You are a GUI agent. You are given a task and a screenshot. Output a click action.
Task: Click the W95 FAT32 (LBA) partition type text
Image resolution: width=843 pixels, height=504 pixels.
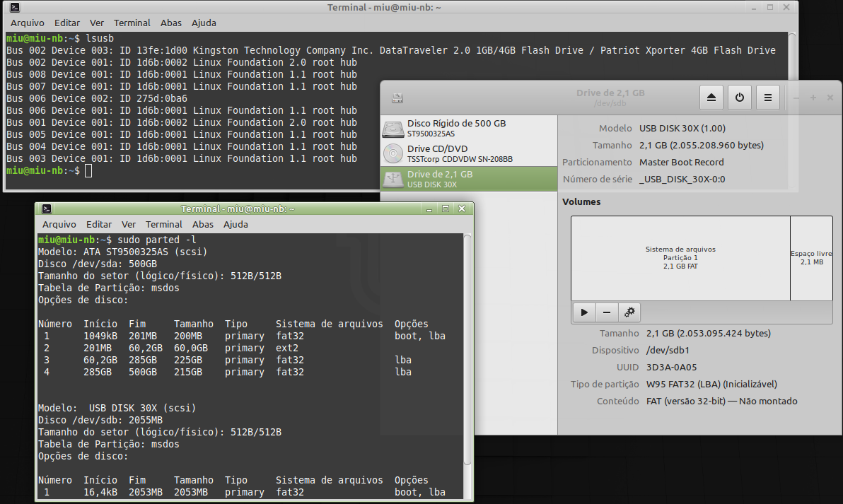[x=712, y=384]
